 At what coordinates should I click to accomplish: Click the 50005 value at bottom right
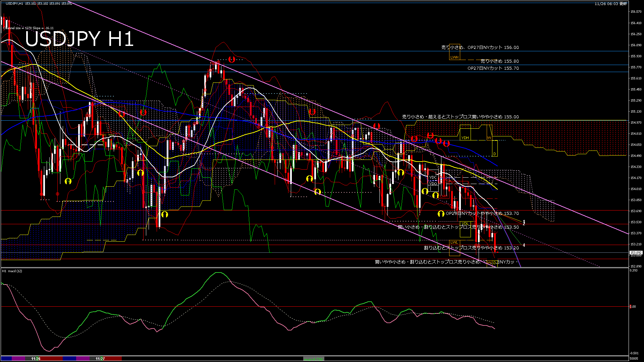[634, 359]
